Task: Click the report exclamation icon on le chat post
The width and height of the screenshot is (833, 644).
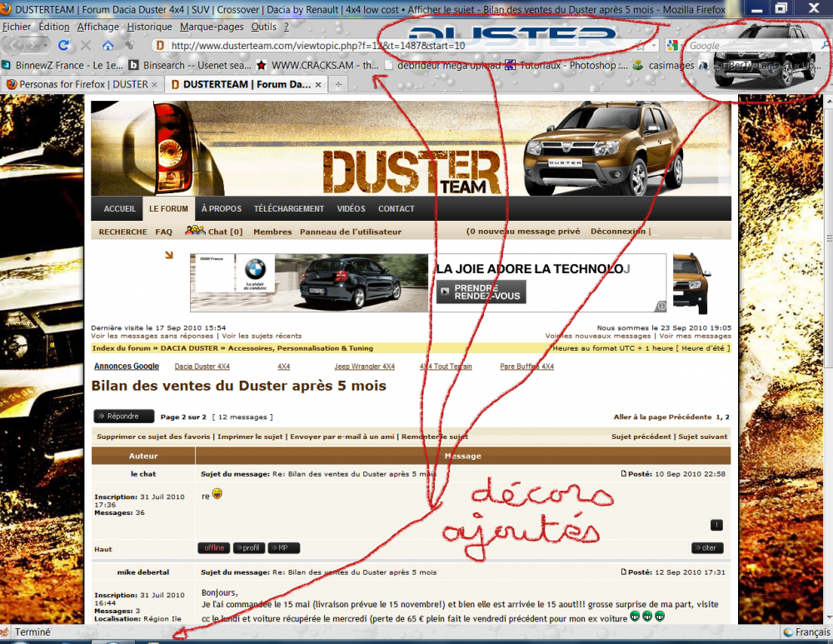Action: pyautogui.click(x=716, y=525)
